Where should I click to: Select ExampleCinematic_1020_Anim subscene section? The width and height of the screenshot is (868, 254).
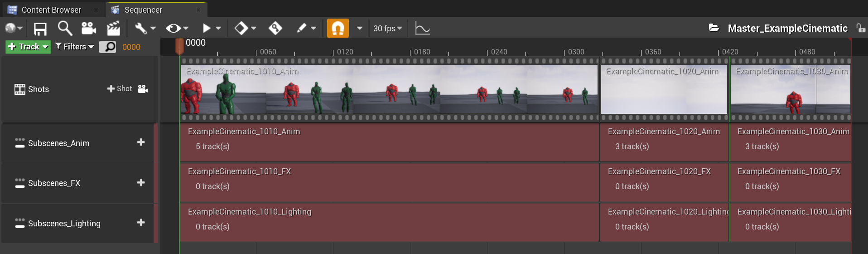pyautogui.click(x=665, y=142)
